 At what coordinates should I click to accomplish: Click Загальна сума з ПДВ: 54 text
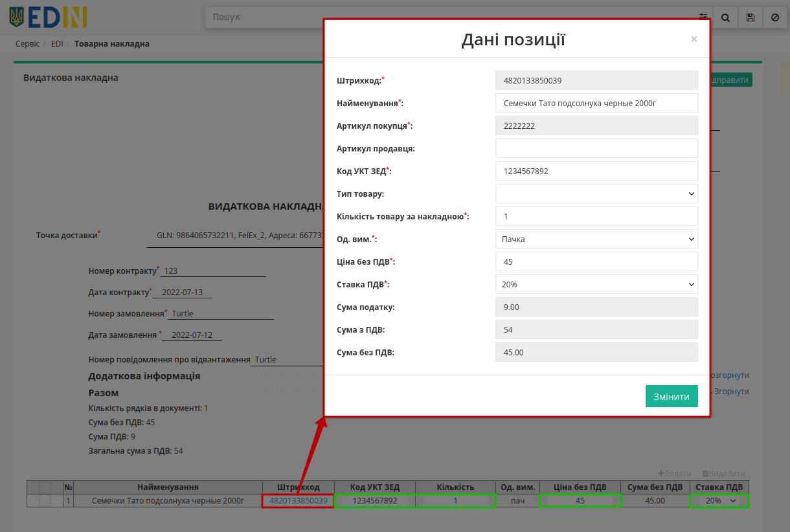(x=135, y=451)
